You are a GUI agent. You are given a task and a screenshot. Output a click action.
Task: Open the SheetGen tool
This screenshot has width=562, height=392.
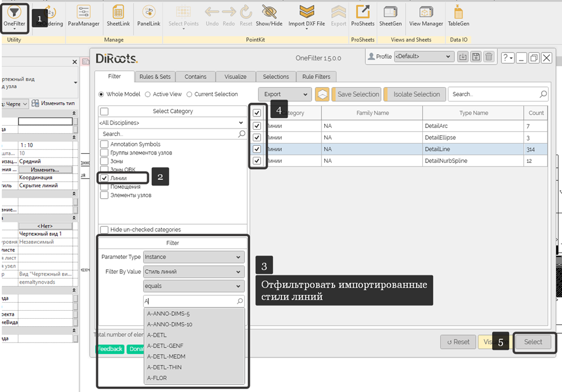[390, 17]
